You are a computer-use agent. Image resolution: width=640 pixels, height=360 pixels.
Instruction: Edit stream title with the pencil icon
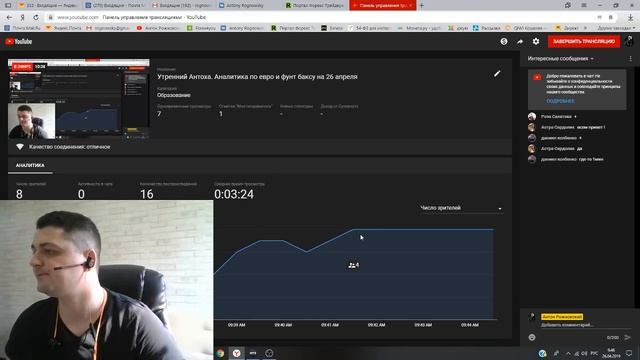(x=497, y=74)
